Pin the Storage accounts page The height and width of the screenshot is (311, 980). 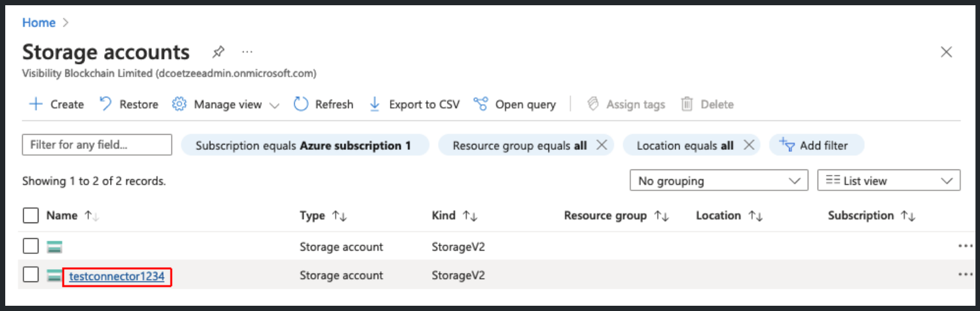(218, 52)
